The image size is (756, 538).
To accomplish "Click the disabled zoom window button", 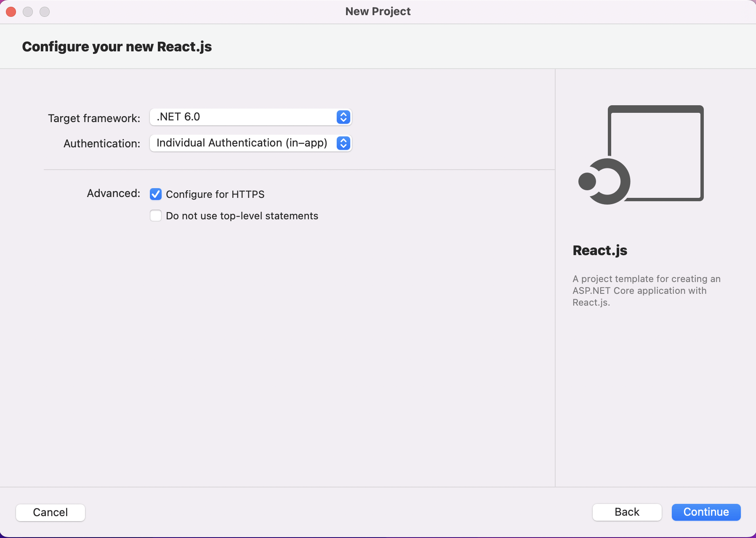I will [x=45, y=12].
